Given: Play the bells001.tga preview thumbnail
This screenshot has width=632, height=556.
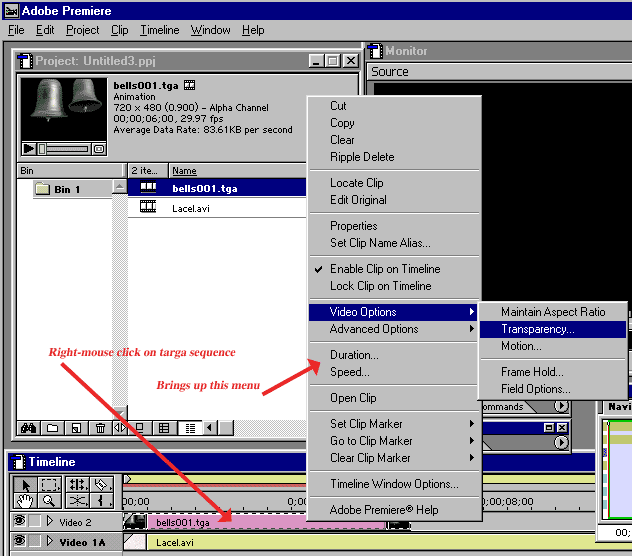Looking at the screenshot, I should [x=28, y=149].
